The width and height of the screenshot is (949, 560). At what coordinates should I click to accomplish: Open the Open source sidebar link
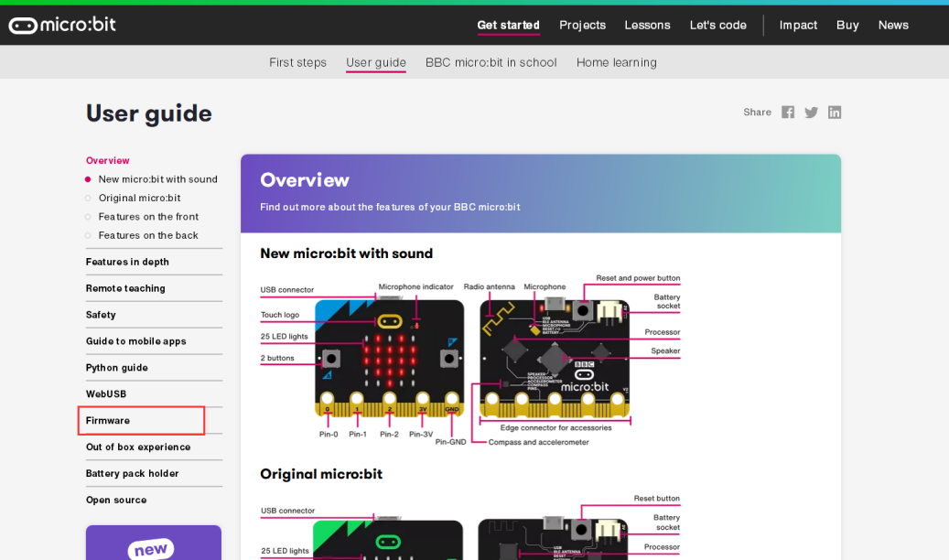tap(116, 500)
